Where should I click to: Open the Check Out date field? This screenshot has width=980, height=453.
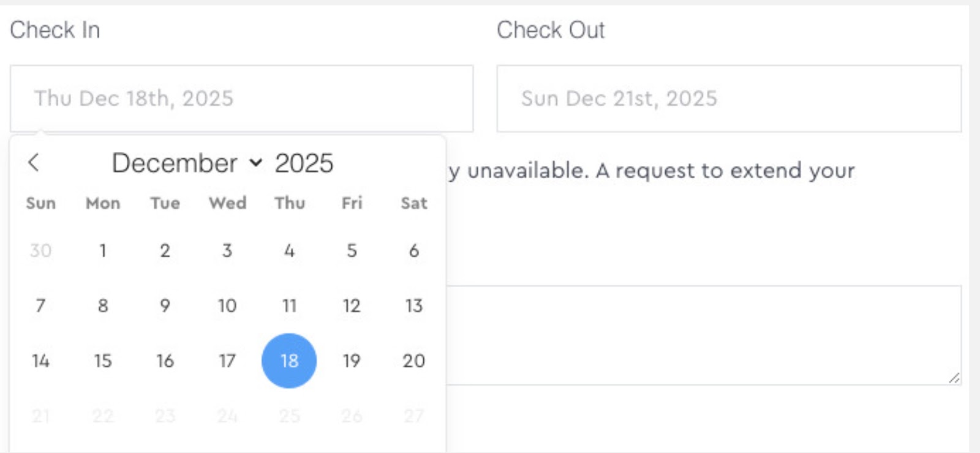pyautogui.click(x=728, y=99)
